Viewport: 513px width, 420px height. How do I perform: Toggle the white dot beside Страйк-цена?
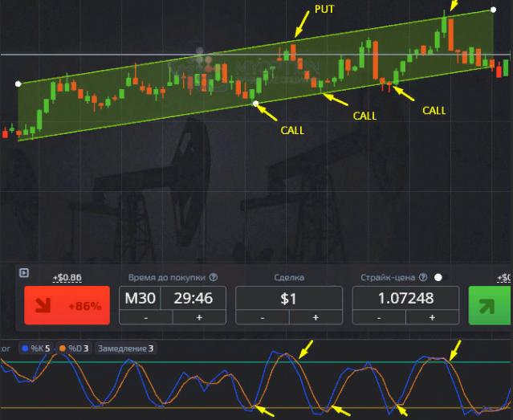(x=438, y=278)
